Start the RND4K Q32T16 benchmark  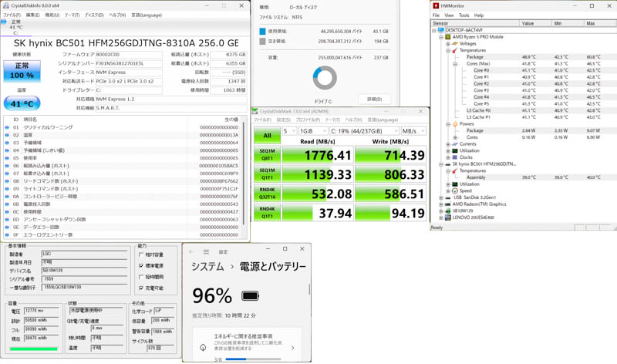coord(267,194)
